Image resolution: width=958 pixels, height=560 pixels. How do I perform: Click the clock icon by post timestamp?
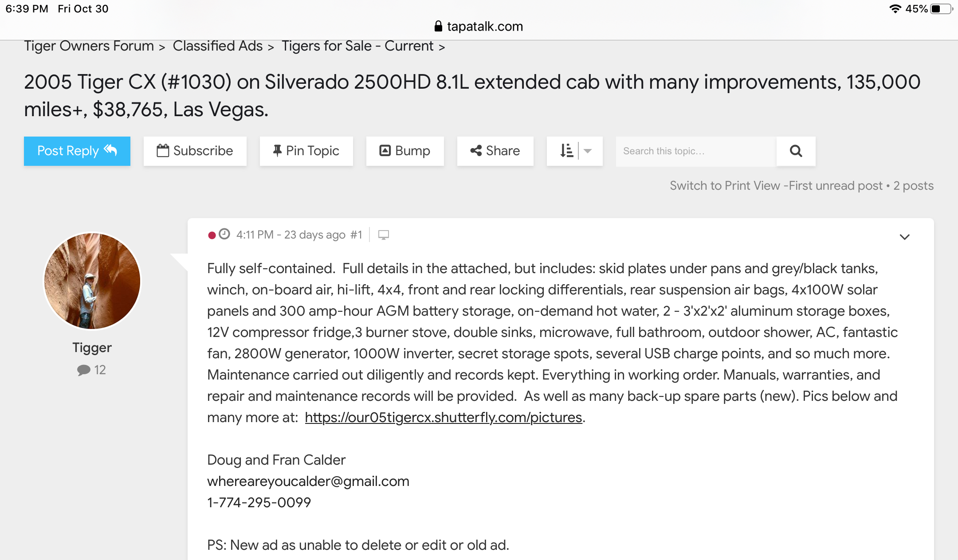(x=225, y=234)
